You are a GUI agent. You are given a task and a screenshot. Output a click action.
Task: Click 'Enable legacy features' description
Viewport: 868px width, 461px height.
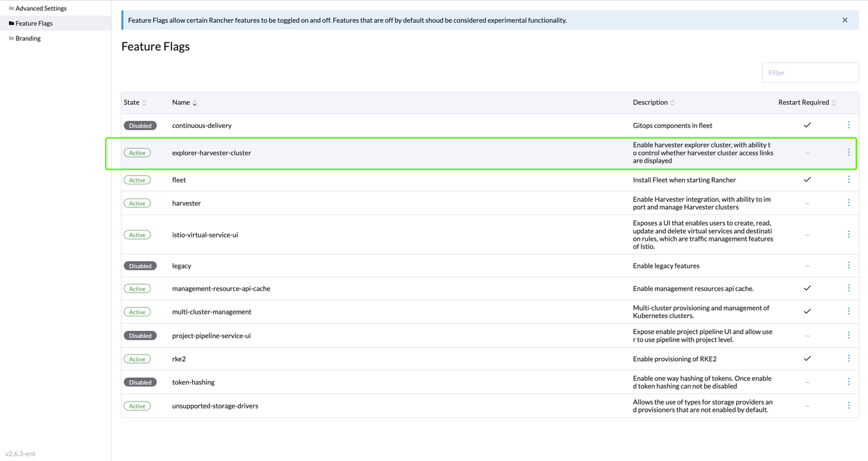(x=666, y=266)
